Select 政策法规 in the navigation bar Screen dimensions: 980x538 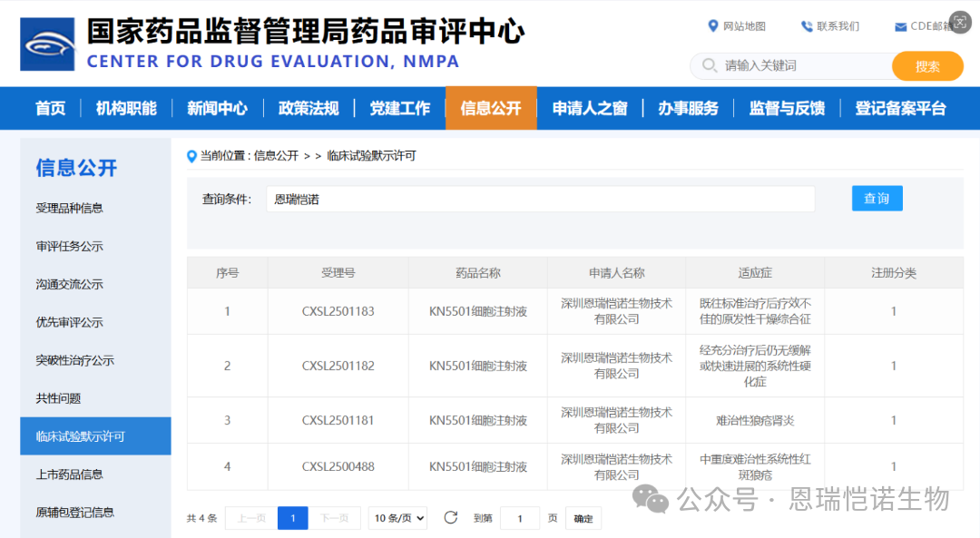click(309, 109)
